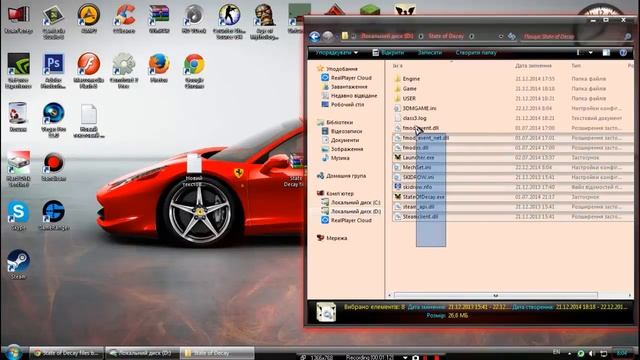Image resolution: width=640 pixels, height=360 pixels.
Task: Expand breadcrumb arrow after State of Decay
Action: pos(471,36)
